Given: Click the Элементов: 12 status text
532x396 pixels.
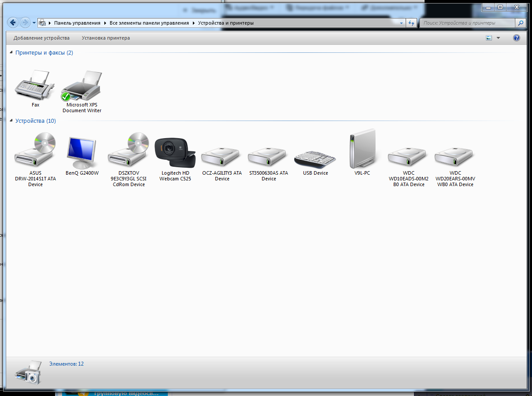Looking at the screenshot, I should click(66, 364).
